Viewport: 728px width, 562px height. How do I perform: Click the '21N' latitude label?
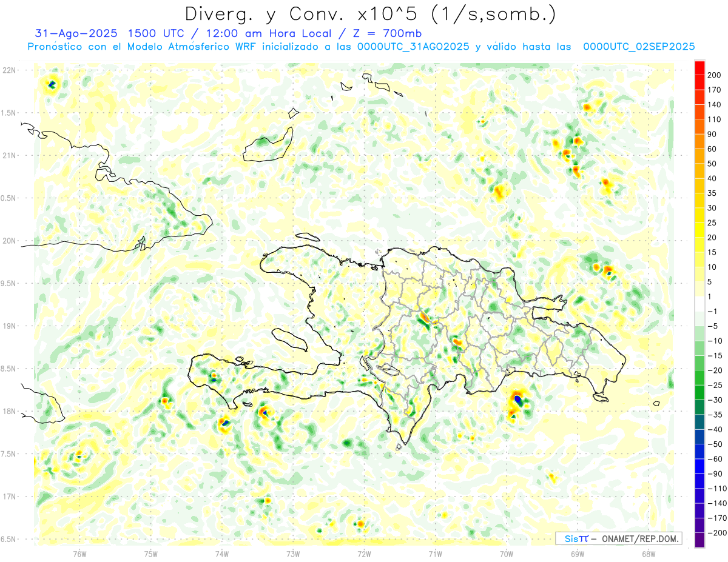[x=9, y=155]
